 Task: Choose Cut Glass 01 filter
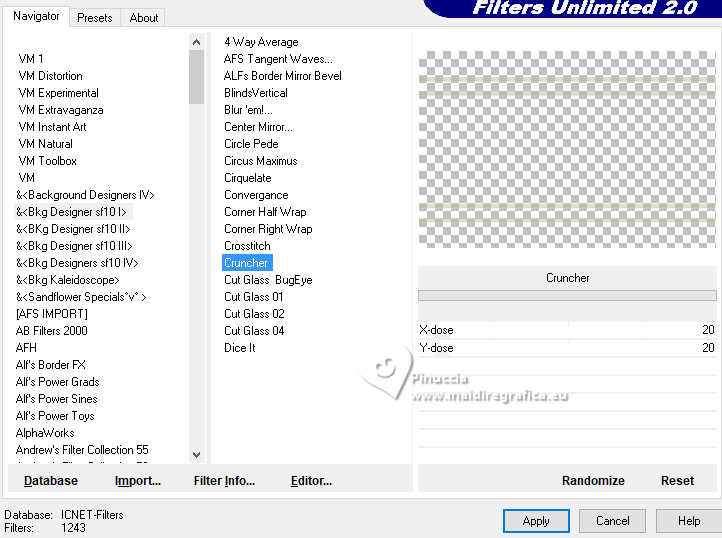coord(254,298)
